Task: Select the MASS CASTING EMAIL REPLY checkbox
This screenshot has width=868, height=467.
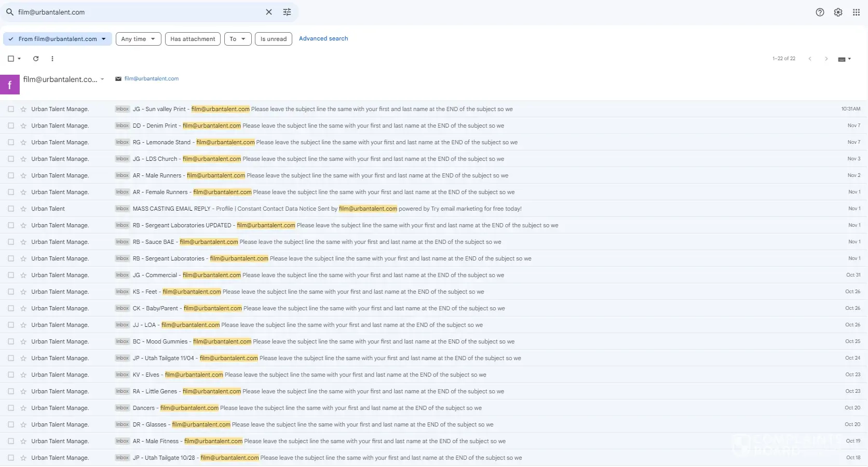Action: 11,209
